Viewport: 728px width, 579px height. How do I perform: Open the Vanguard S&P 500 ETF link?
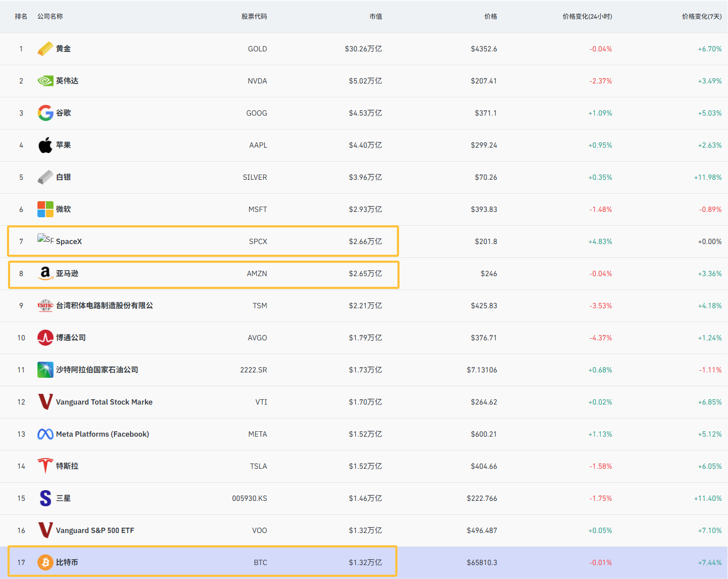point(95,530)
